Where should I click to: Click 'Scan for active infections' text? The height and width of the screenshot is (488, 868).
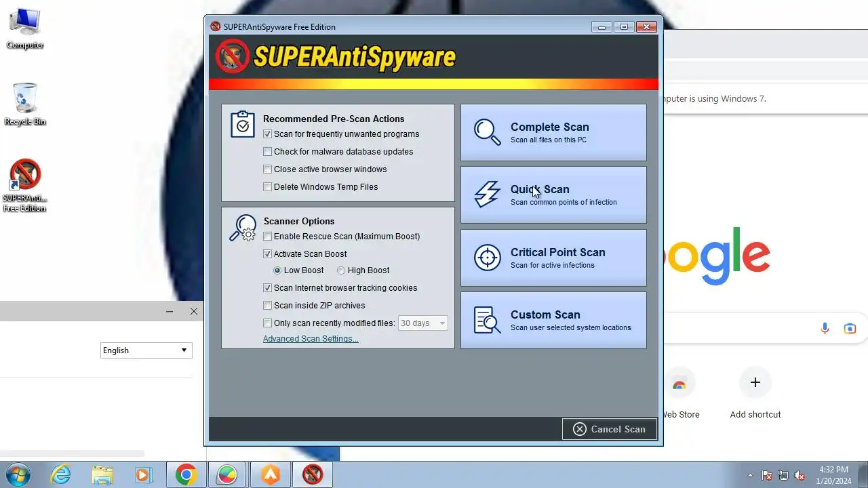click(x=553, y=266)
